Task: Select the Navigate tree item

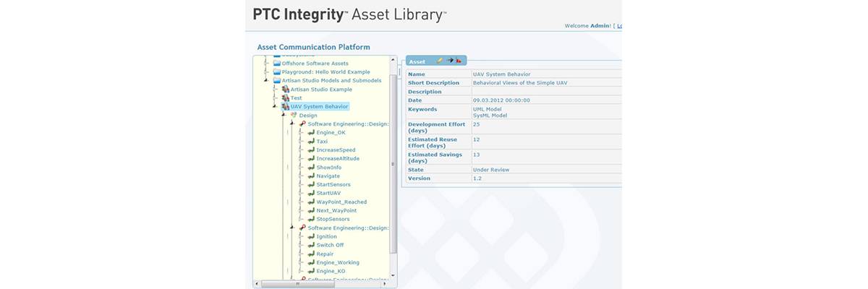Action: coord(328,176)
